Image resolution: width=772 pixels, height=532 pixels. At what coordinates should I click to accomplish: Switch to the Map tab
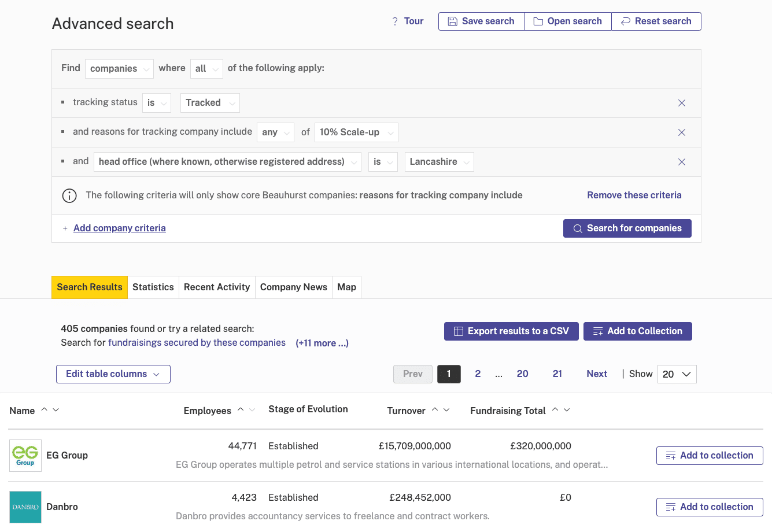(x=347, y=287)
